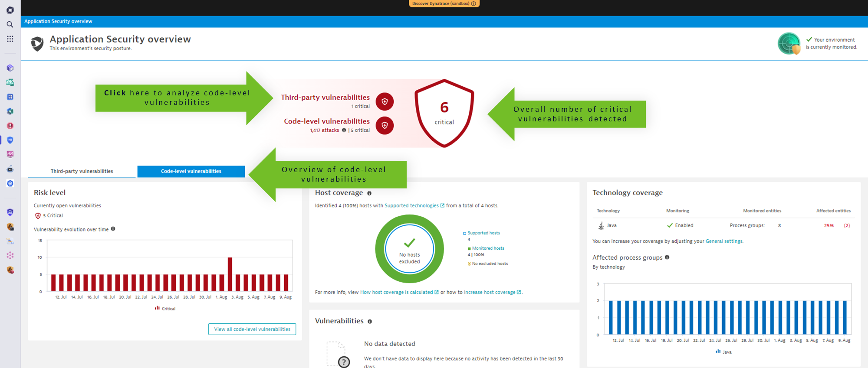Open the purple monitor chart icon in sidebar
Screen dimensions: 868x368
coord(10,154)
